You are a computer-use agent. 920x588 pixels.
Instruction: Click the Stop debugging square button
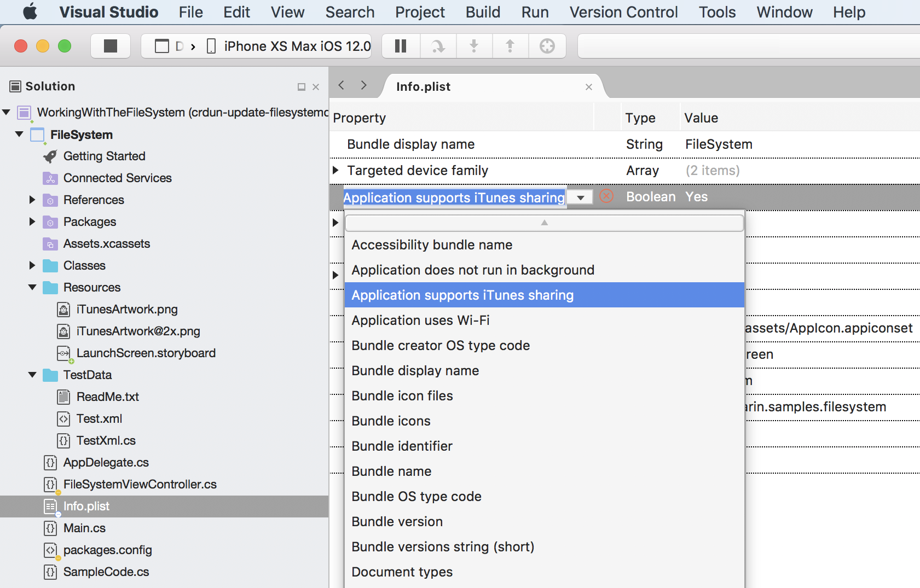pos(111,46)
